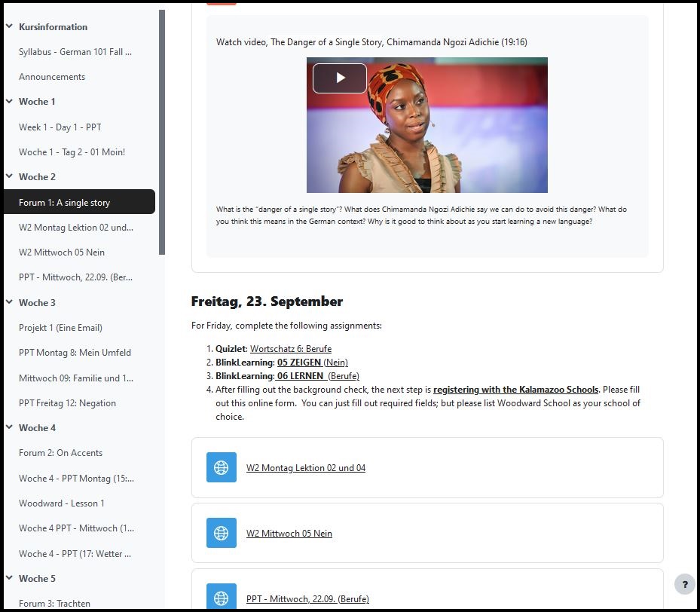Click the globe icon beside W2 Mittwoch 05 Nein

[x=222, y=533]
